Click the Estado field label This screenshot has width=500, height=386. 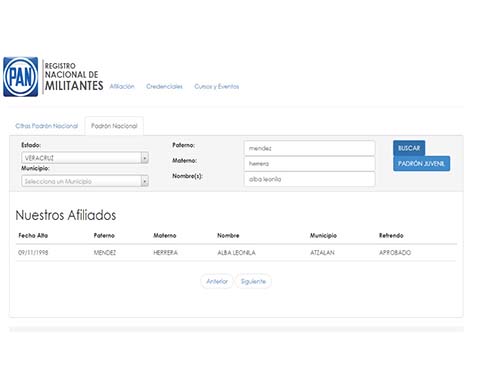pyautogui.click(x=31, y=145)
